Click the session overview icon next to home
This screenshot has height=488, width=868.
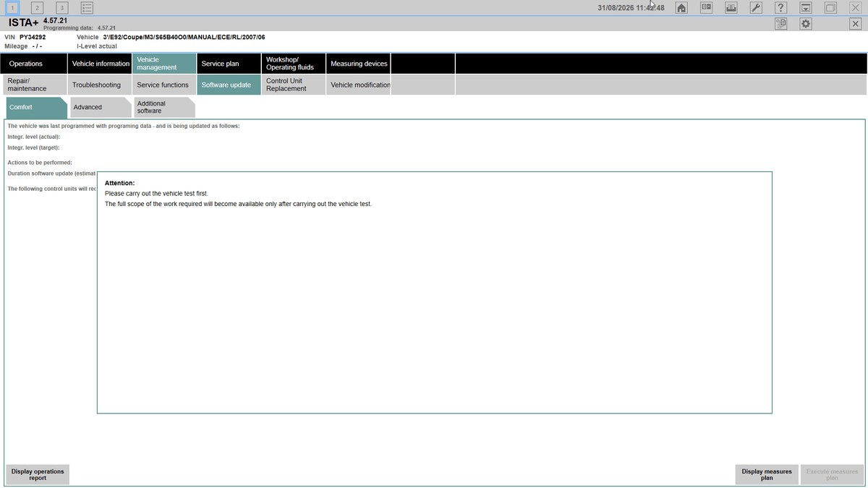pyautogui.click(x=707, y=8)
